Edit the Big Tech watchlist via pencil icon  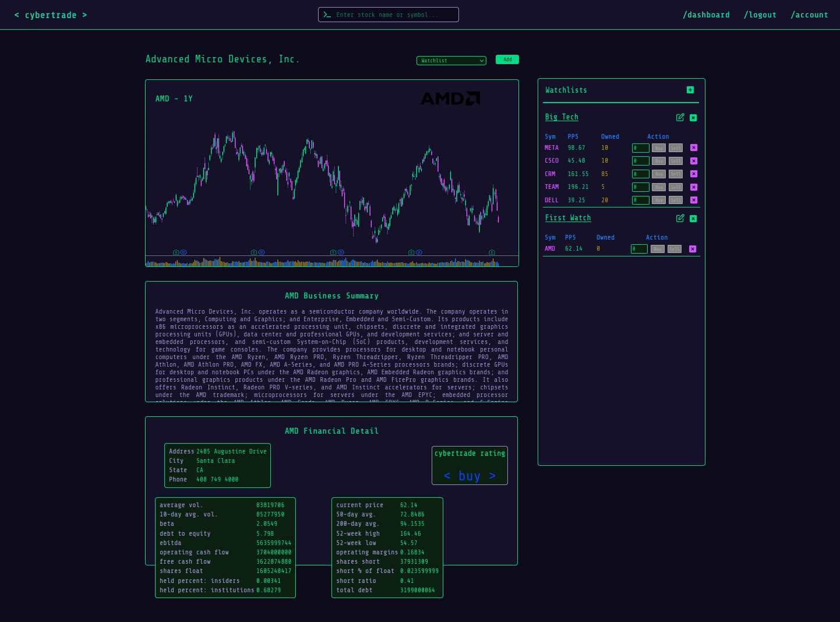coord(680,117)
